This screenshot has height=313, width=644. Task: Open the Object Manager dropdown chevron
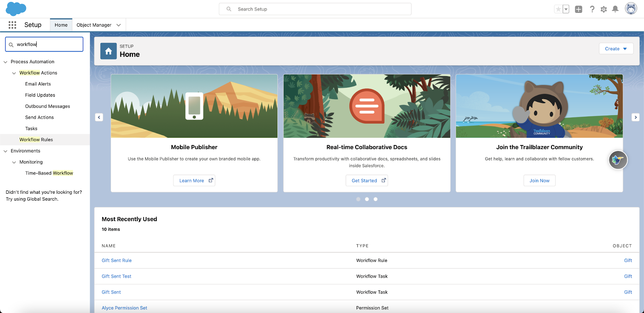point(119,25)
